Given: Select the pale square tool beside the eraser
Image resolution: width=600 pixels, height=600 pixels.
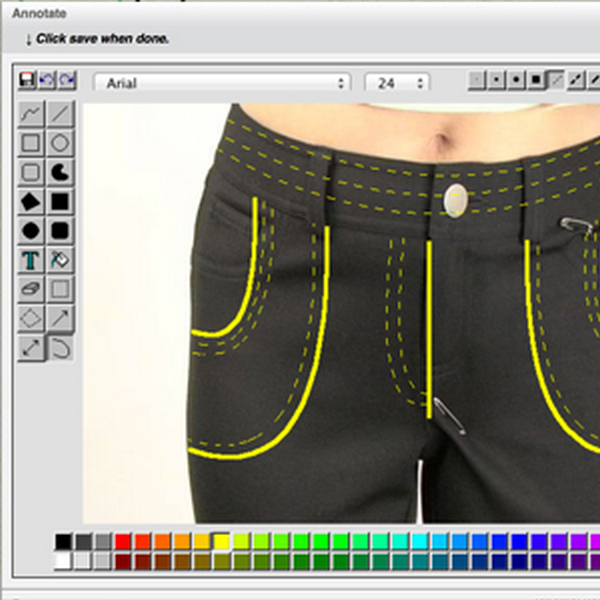Looking at the screenshot, I should point(60,289).
